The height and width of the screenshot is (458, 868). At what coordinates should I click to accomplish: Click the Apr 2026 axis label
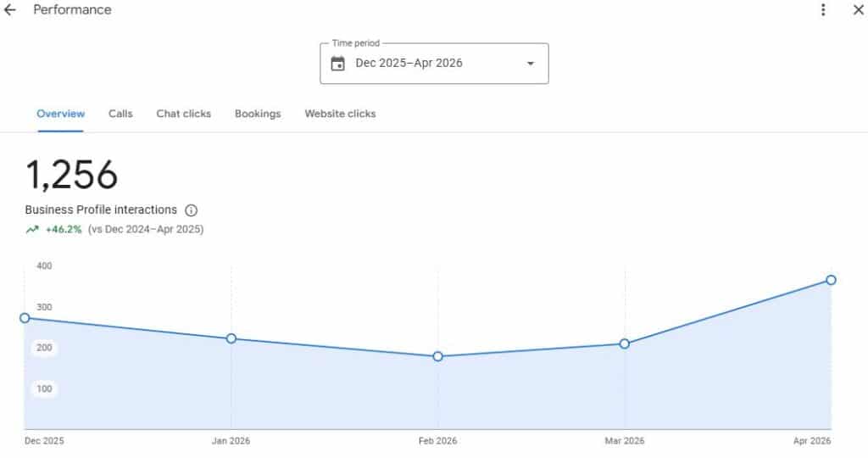click(812, 441)
